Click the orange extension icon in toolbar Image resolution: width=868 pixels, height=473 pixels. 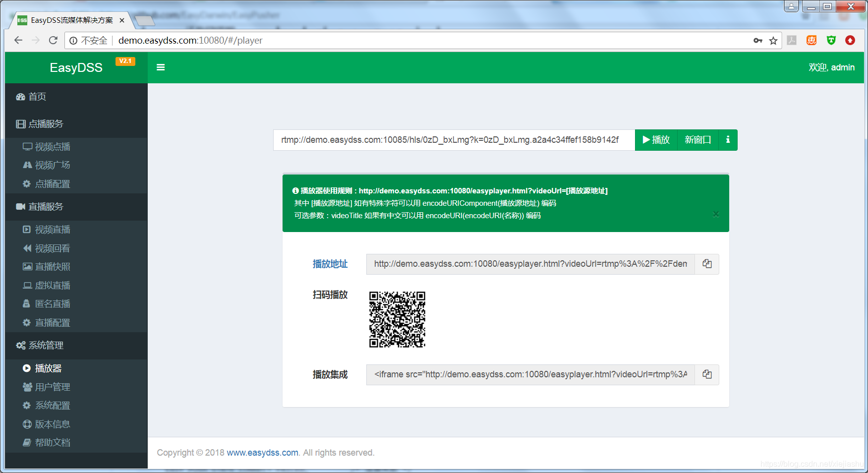[811, 40]
